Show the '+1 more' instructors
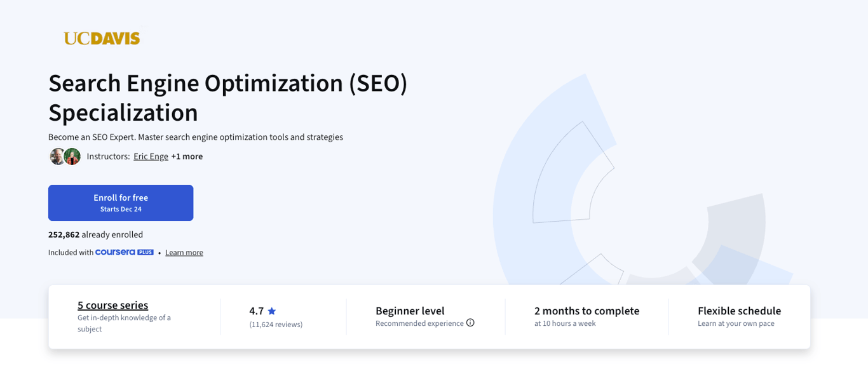This screenshot has width=868, height=369. click(187, 156)
